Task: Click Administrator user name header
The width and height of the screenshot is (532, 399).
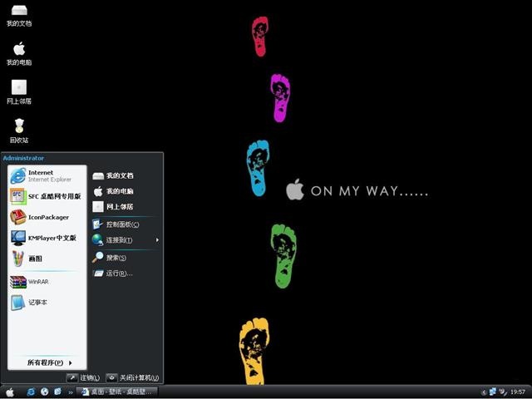Action: point(23,158)
